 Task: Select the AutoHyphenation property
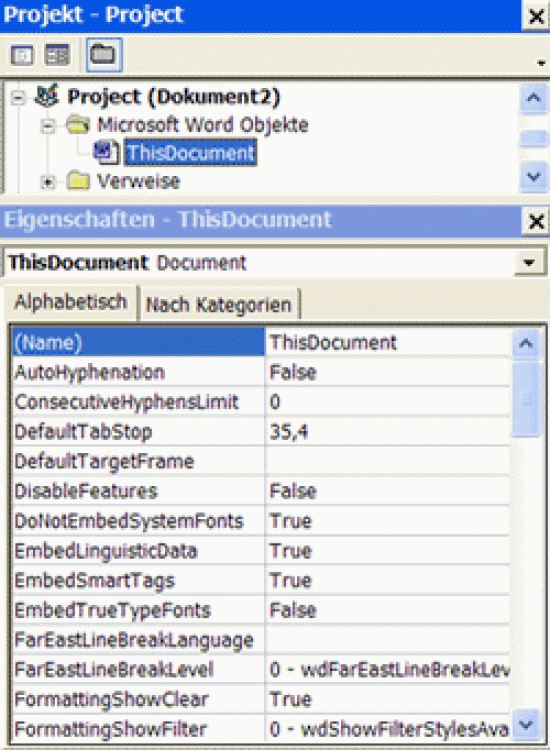[138, 373]
